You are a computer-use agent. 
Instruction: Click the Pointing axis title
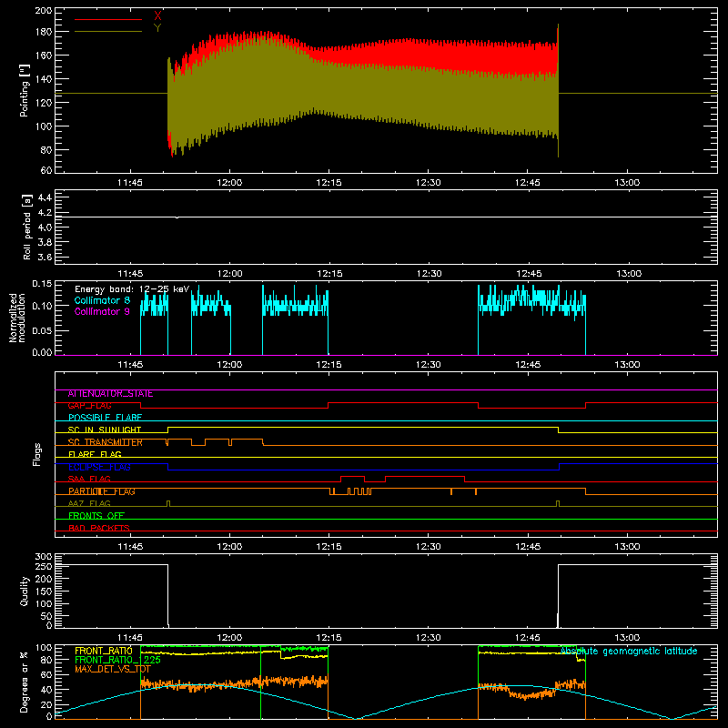pos(25,90)
